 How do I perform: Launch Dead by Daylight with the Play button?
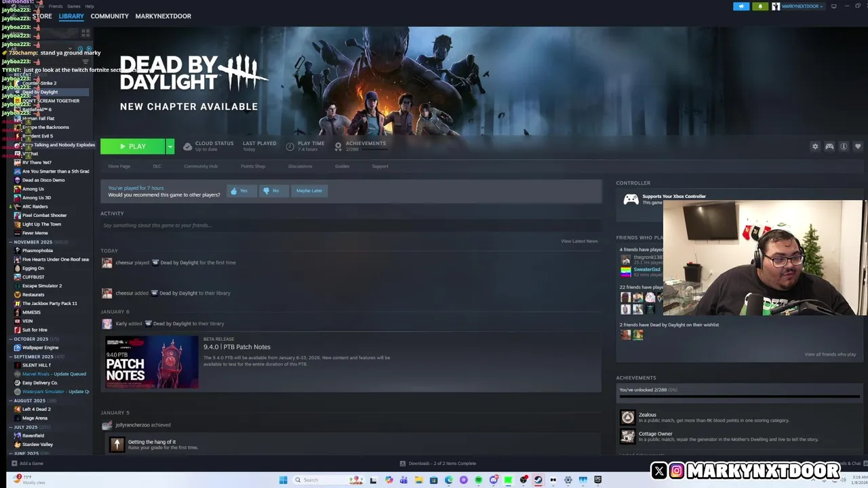[133, 146]
